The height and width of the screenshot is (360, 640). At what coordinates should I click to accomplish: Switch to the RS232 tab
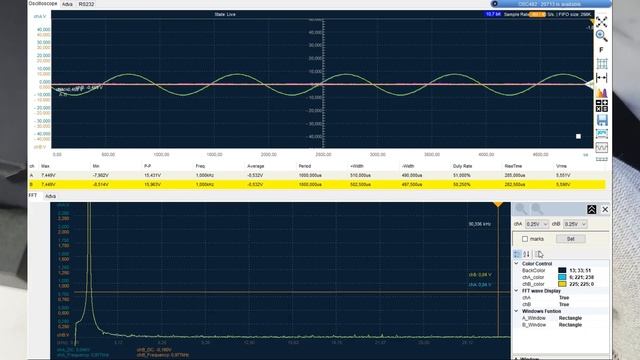tap(86, 4)
